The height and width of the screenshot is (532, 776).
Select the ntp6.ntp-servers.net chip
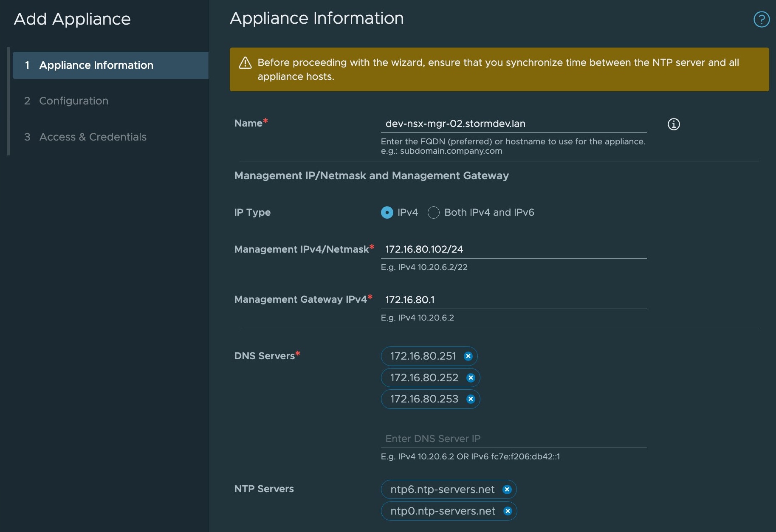point(442,490)
